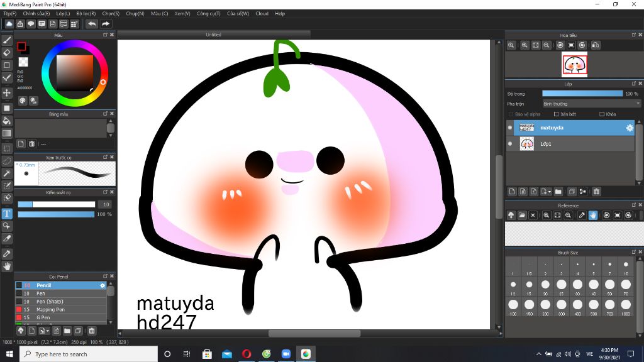Viewport: 644px width, 362px height.
Task: Select the Mapping Pen brush
Action: (x=61, y=309)
